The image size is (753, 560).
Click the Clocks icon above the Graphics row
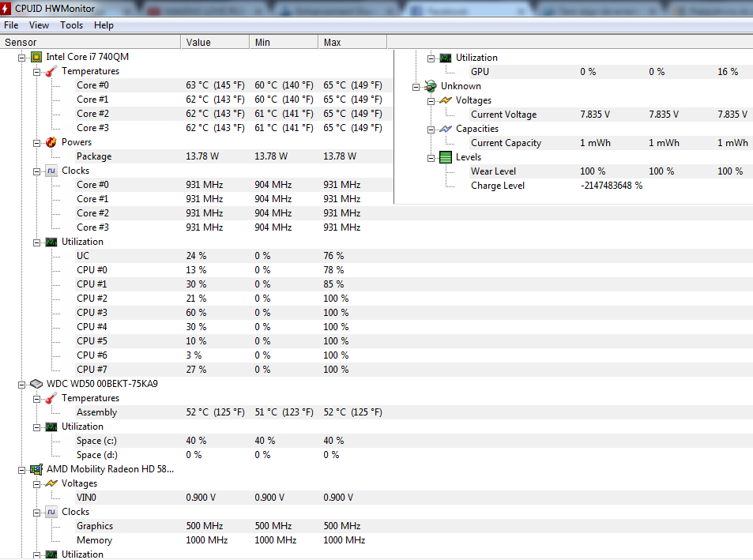tap(51, 512)
